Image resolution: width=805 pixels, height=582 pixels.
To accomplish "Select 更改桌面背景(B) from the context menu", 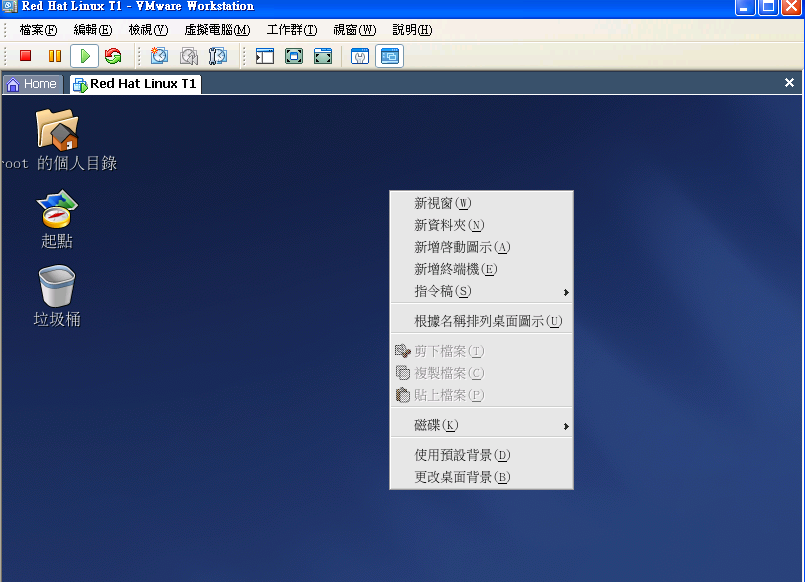I will [482, 477].
